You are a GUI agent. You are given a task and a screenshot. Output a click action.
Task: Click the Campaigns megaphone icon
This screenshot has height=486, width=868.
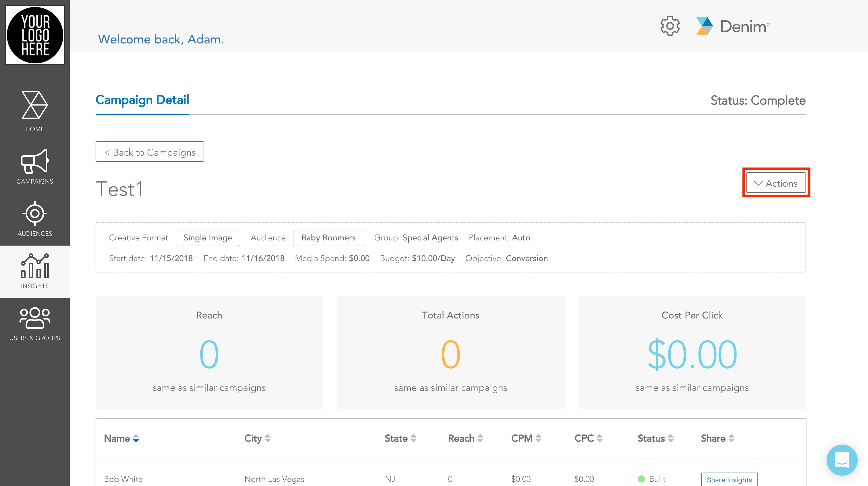tap(35, 162)
